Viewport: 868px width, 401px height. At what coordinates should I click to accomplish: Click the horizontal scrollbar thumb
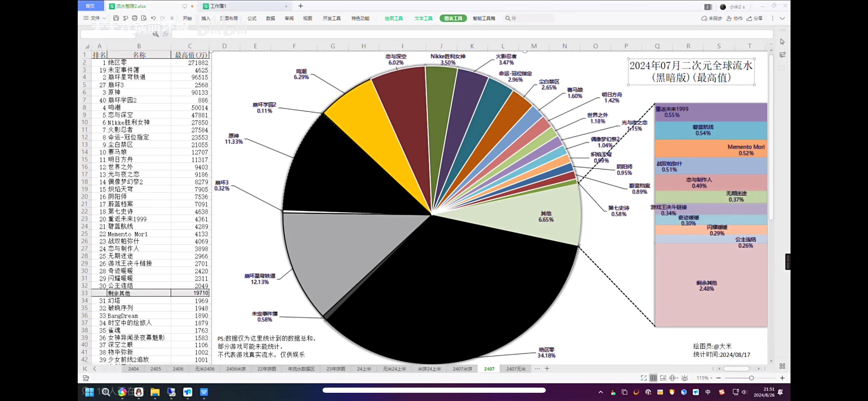(736, 368)
